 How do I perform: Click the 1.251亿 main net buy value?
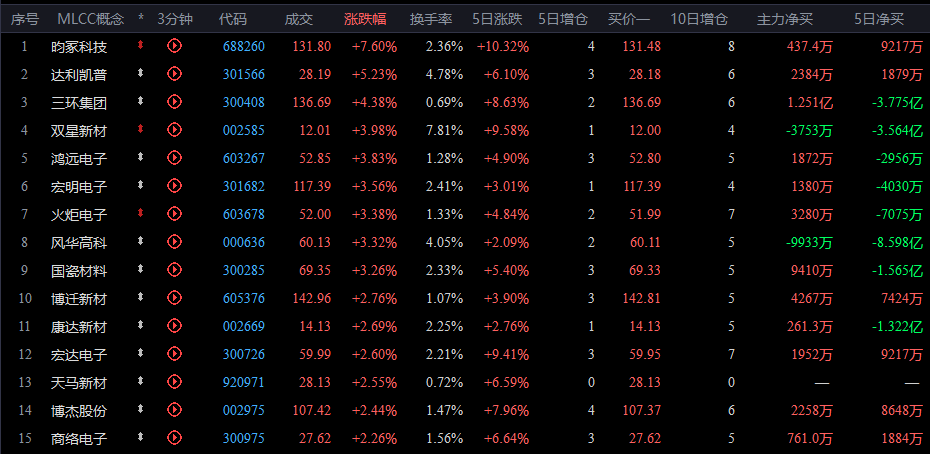(x=810, y=103)
